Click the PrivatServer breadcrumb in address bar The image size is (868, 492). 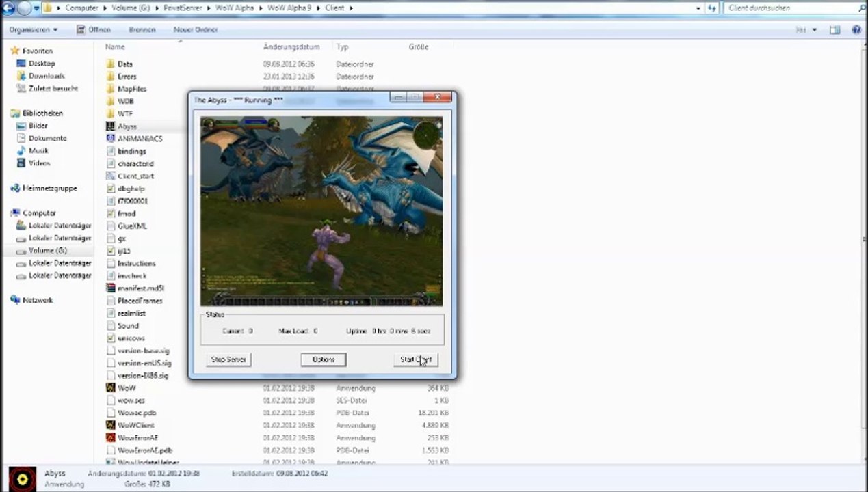183,8
